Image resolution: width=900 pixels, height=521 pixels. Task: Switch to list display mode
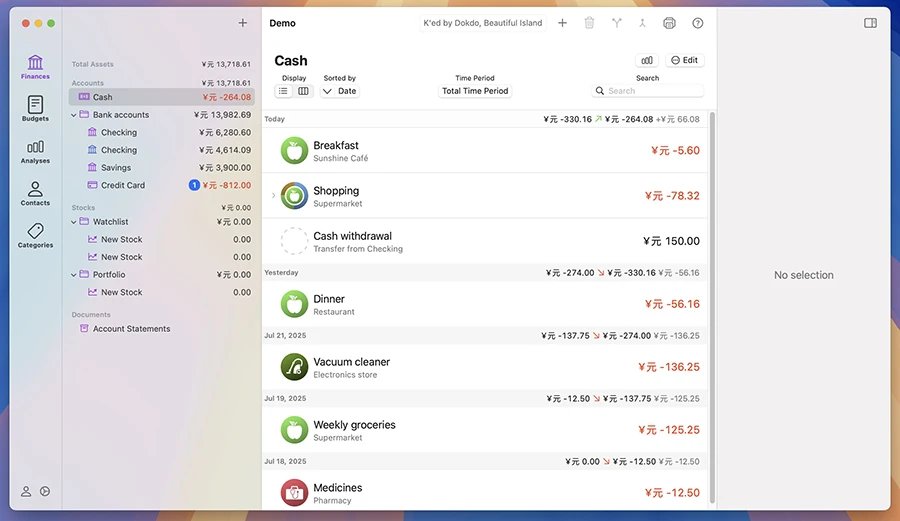pos(284,91)
